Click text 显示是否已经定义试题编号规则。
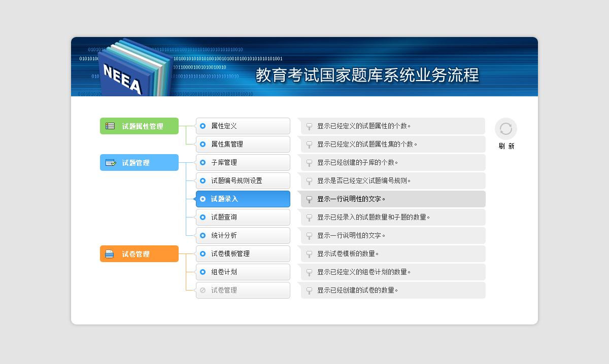 (364, 181)
